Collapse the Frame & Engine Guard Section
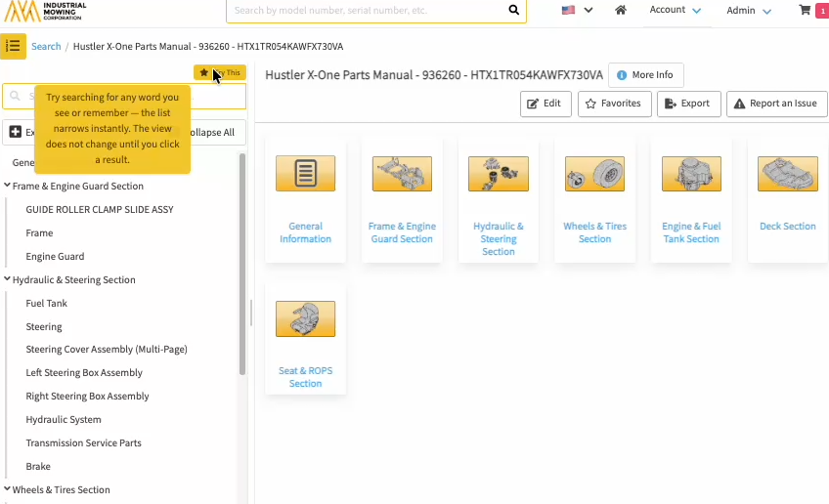This screenshot has height=504, width=829. (8, 186)
